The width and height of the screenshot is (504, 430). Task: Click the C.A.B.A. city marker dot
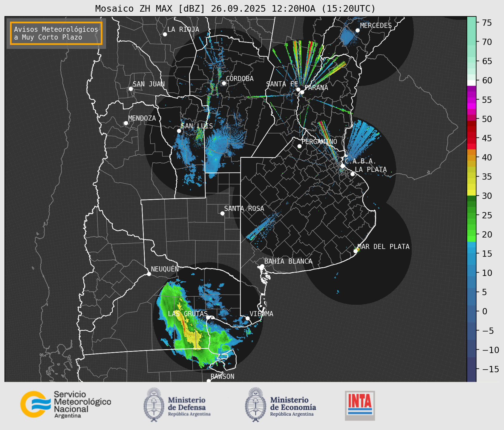pos(343,166)
